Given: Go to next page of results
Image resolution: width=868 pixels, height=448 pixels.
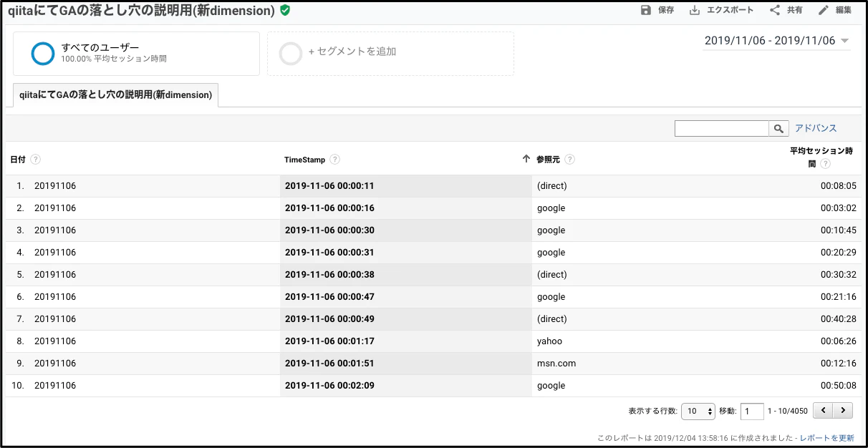Looking at the screenshot, I should coord(843,411).
